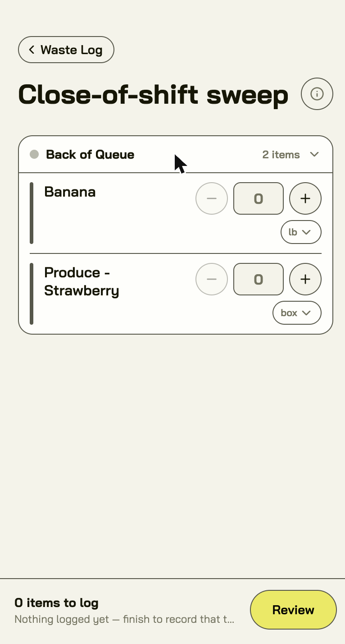Select the Produce - Strawberry item name
345x644 pixels.
[82, 281]
